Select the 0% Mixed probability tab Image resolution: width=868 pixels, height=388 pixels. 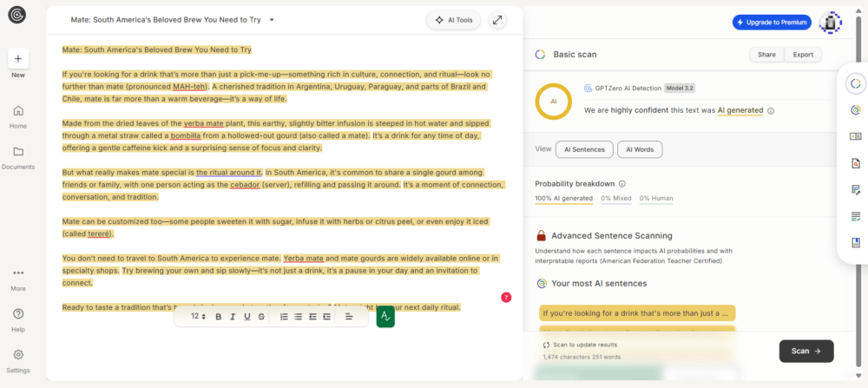click(x=615, y=199)
